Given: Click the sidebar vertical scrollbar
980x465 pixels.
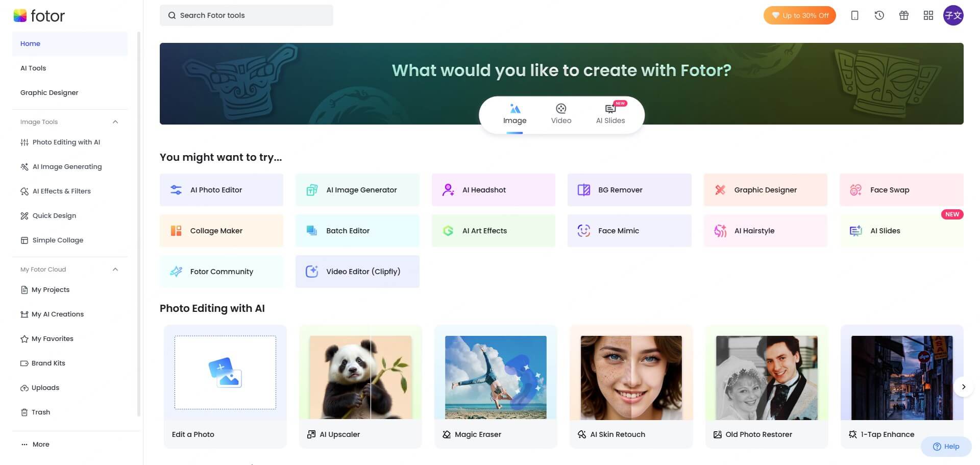Looking at the screenshot, I should point(139,225).
